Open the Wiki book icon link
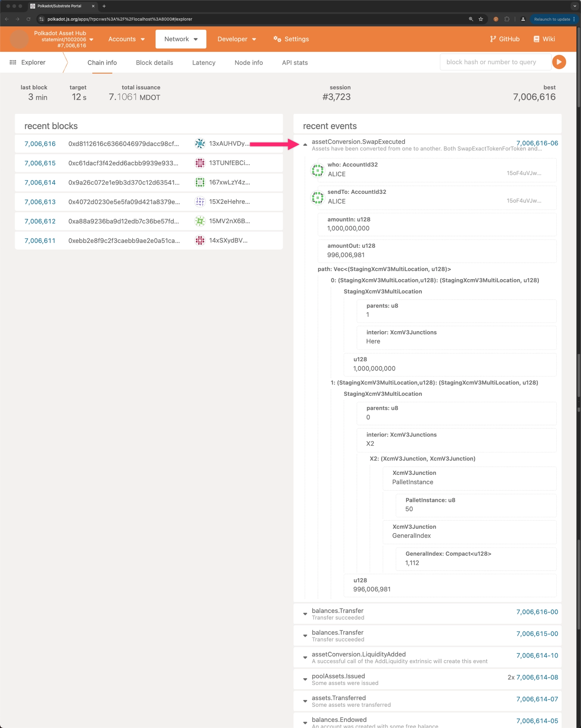 coord(536,39)
